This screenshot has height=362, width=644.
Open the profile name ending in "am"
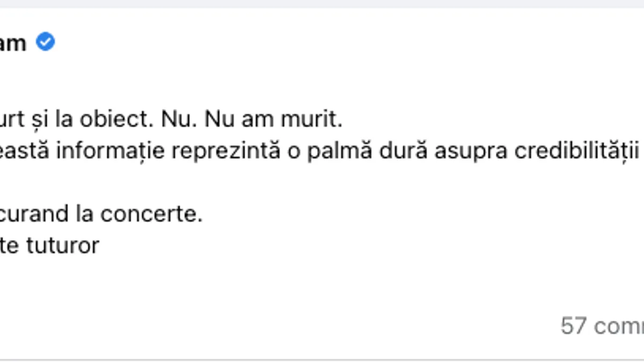(12, 43)
